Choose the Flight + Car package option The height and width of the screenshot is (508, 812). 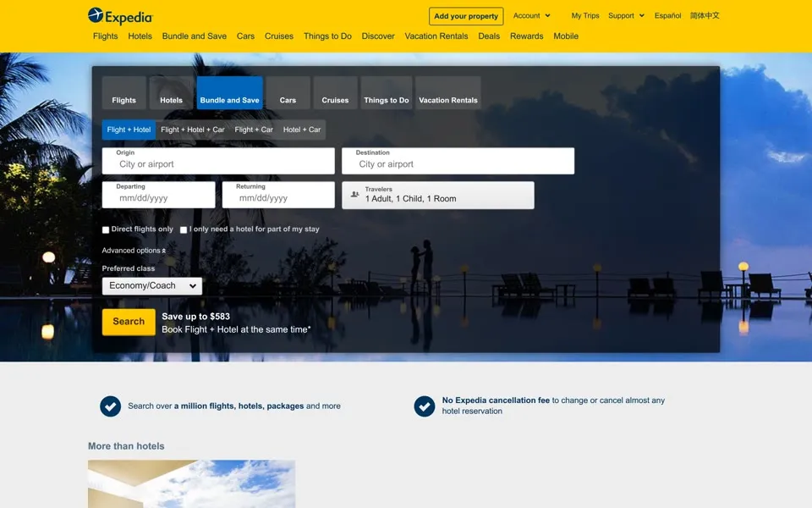(254, 130)
